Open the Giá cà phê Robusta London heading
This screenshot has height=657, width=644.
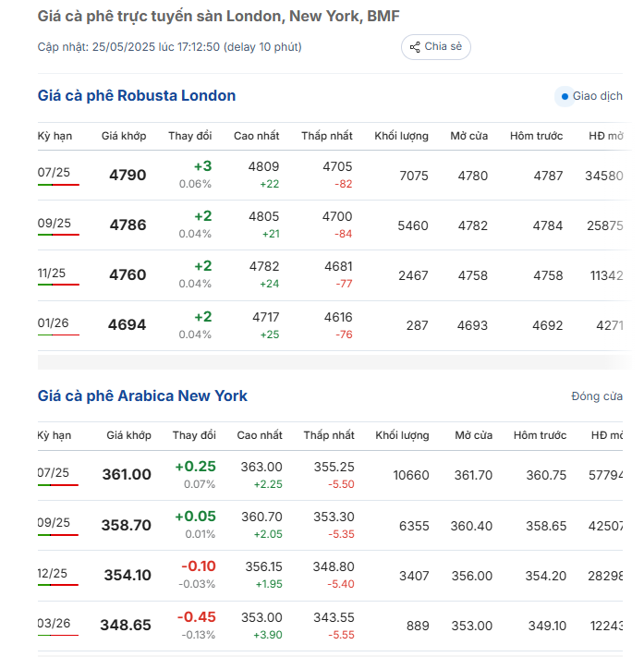coord(137,95)
